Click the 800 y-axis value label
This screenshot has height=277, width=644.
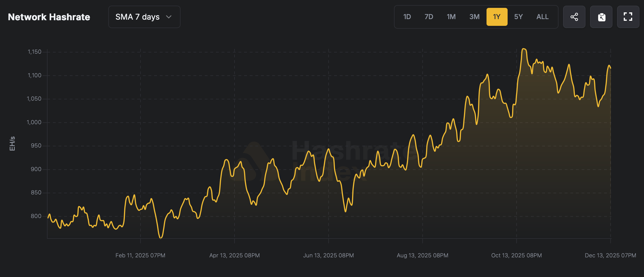point(36,216)
